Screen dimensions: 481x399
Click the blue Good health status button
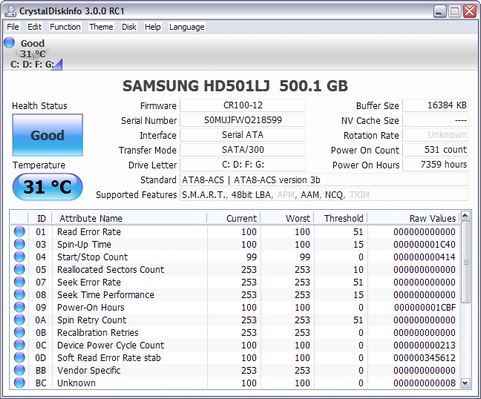click(x=47, y=135)
